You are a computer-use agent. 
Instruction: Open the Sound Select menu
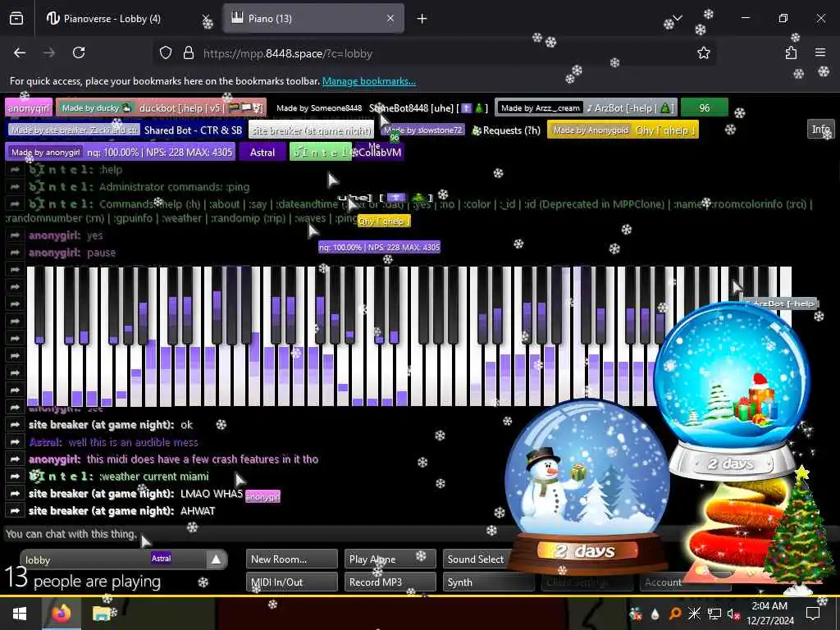(476, 559)
